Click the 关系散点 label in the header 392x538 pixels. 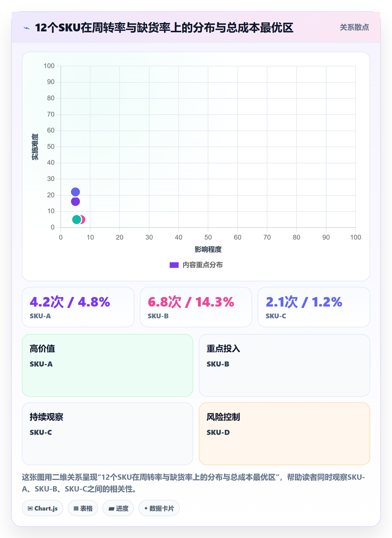pos(354,27)
